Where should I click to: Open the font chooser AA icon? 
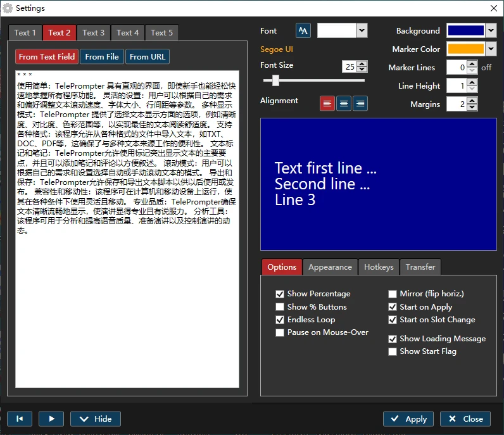[x=303, y=31]
